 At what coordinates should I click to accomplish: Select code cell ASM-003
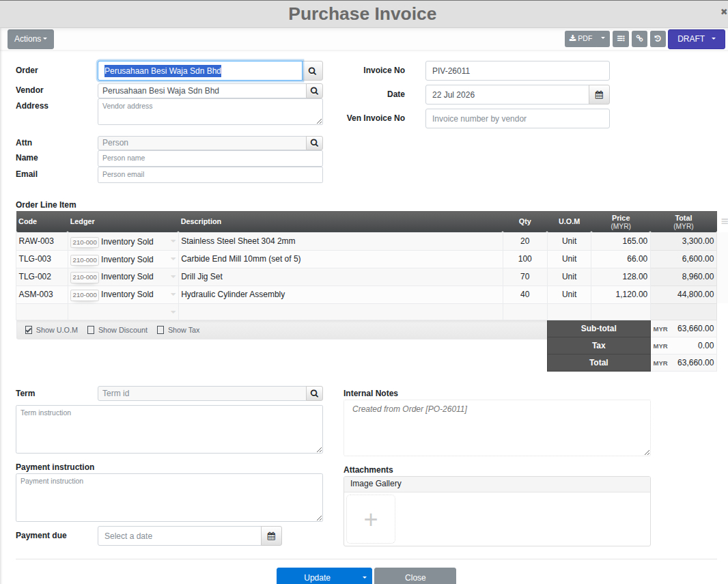click(42, 294)
